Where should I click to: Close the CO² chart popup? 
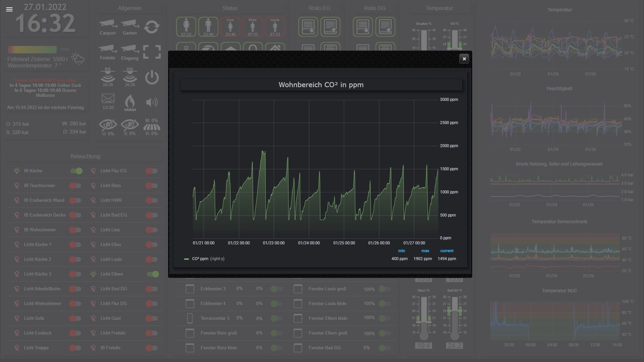(x=464, y=59)
